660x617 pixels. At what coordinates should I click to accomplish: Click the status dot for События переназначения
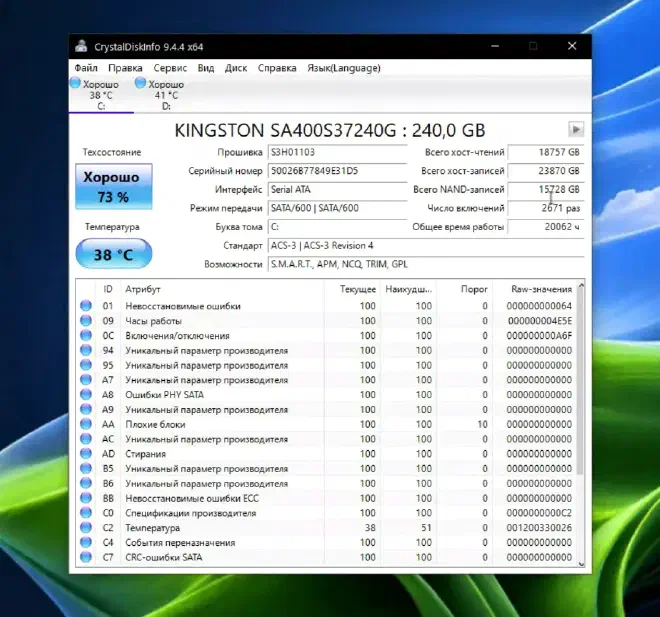[86, 542]
